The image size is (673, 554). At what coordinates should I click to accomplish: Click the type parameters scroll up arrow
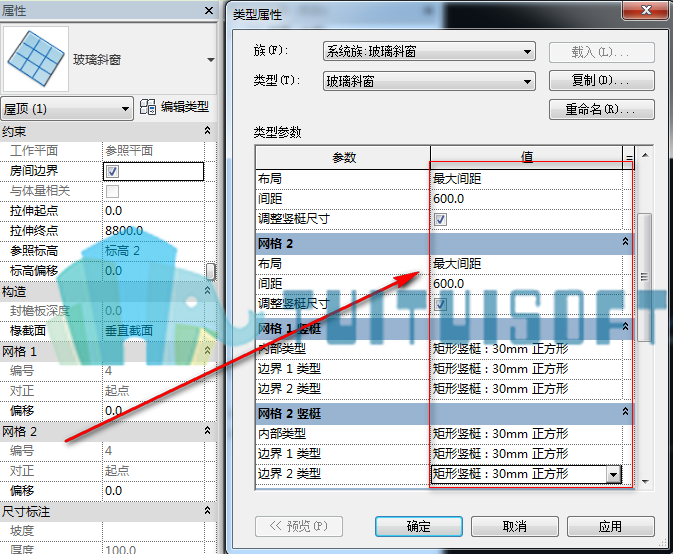[645, 155]
